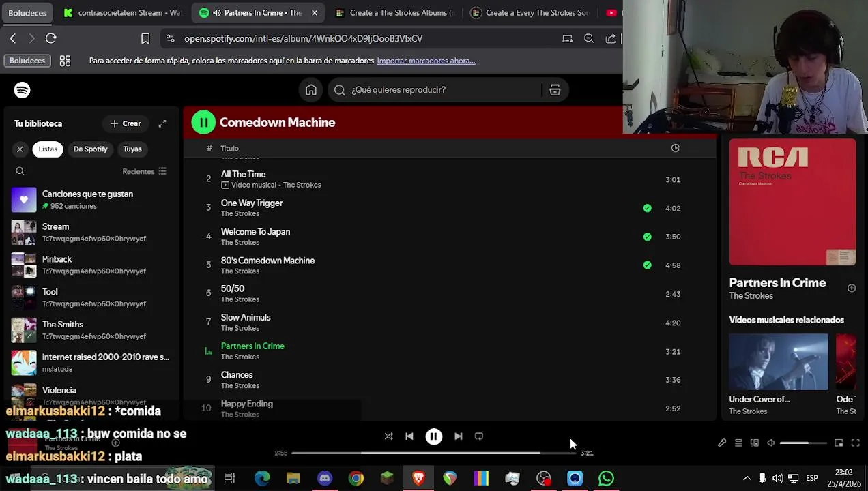Open Discord from the taskbar
This screenshot has height=491, width=868.
coord(325,479)
